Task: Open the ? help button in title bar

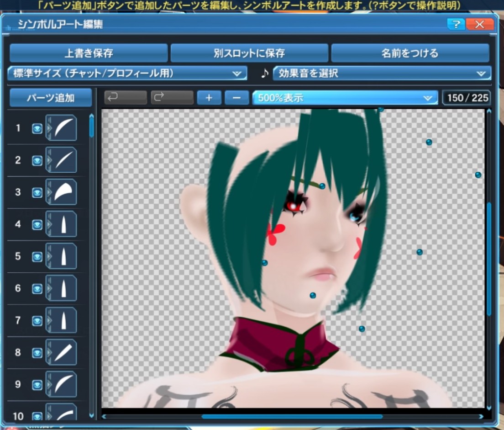Action: pyautogui.click(x=456, y=24)
